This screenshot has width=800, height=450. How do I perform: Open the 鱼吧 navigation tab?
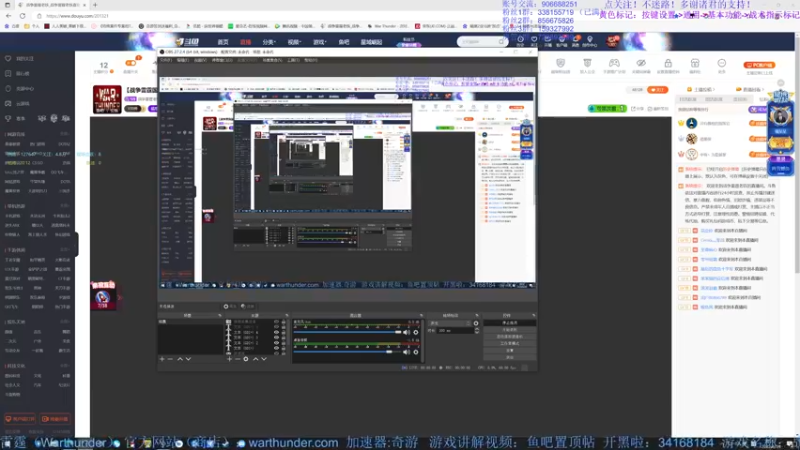point(344,42)
